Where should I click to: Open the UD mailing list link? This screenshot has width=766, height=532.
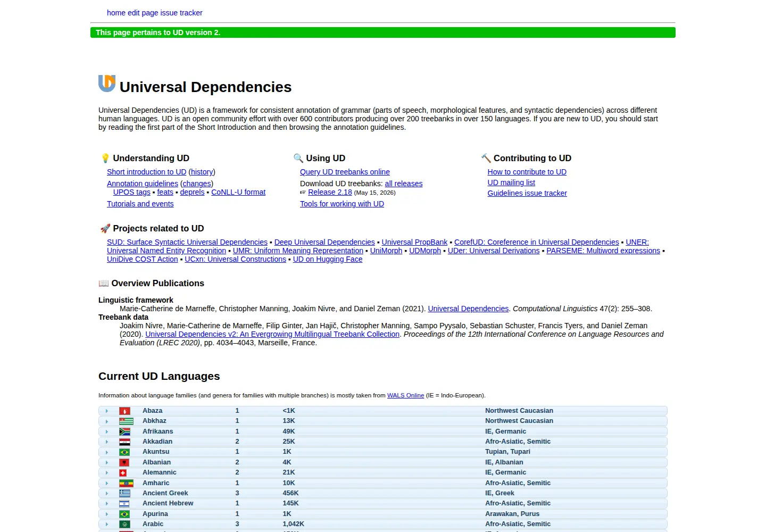click(x=511, y=182)
